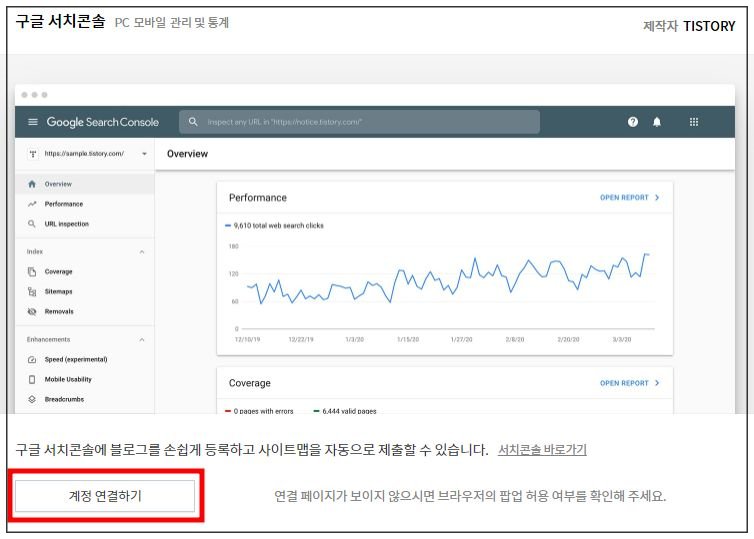Click the Performance clicks line chart

click(448, 279)
